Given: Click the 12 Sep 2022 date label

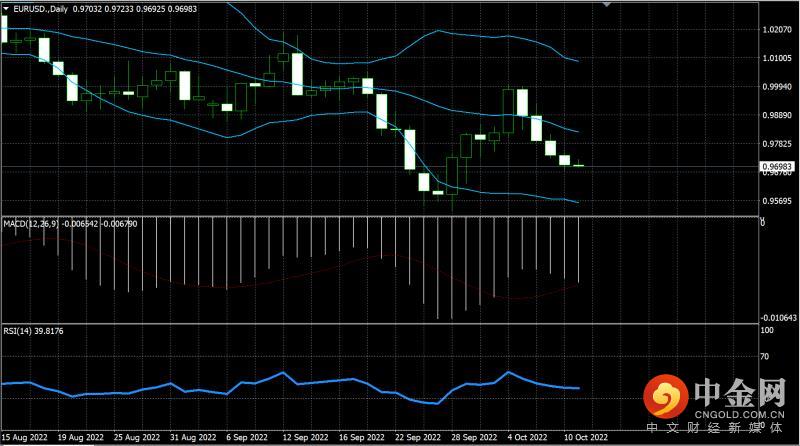Looking at the screenshot, I should (305, 437).
